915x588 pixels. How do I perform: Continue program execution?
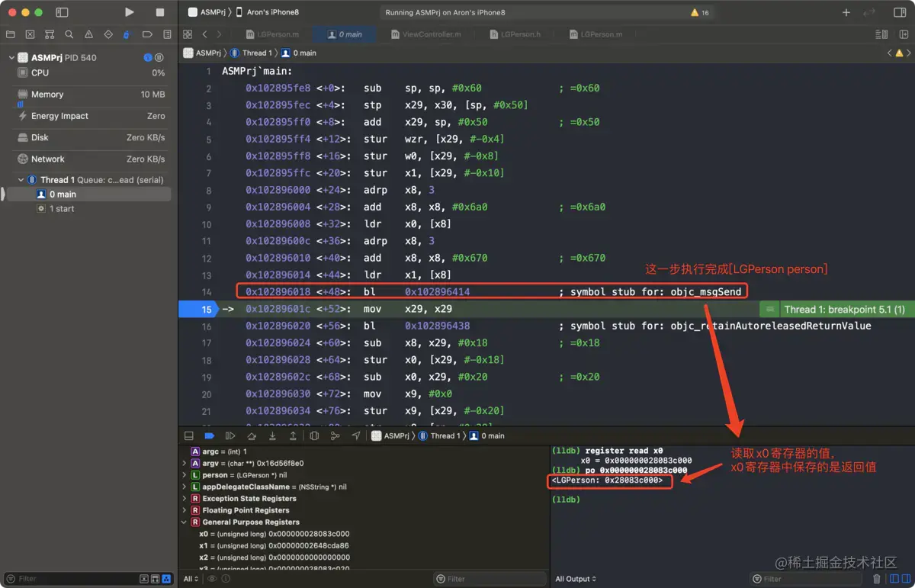[230, 436]
